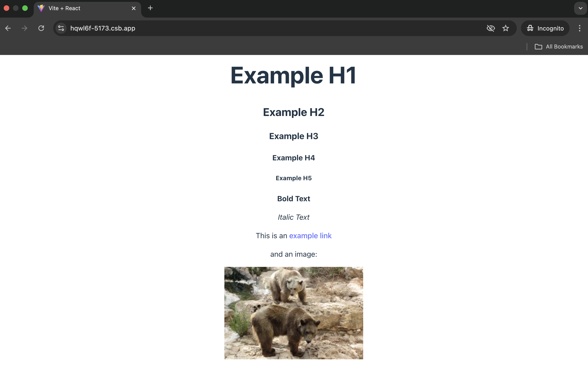Click the browser back arrow

(x=8, y=28)
